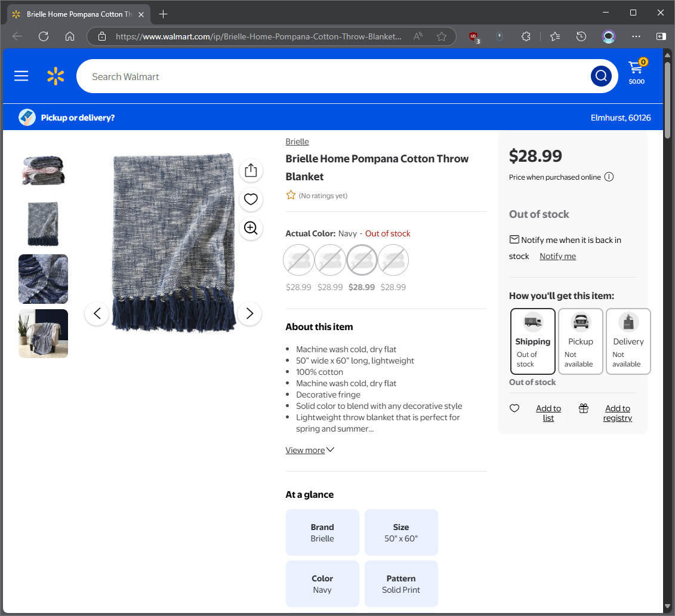Viewport: 675px width, 616px height.
Task: Click Add to list
Action: [x=548, y=413]
